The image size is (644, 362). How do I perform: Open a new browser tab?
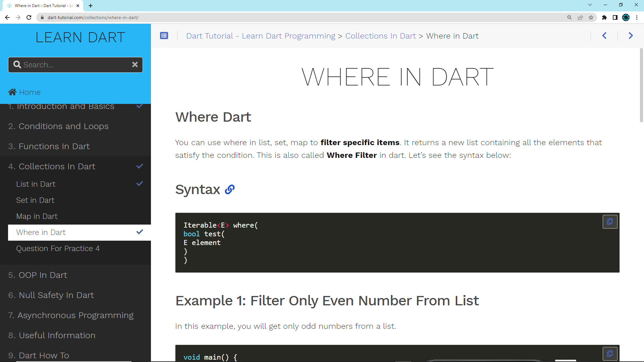91,6
